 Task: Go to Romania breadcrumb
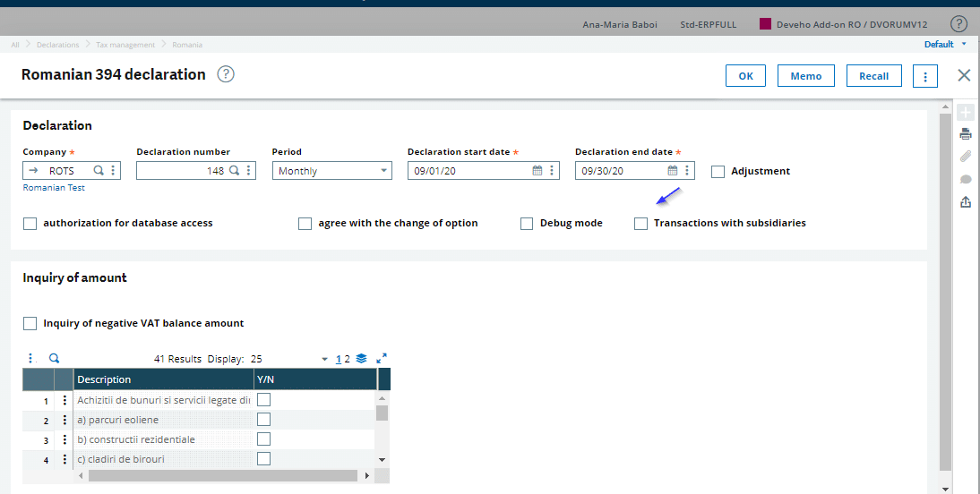click(187, 45)
